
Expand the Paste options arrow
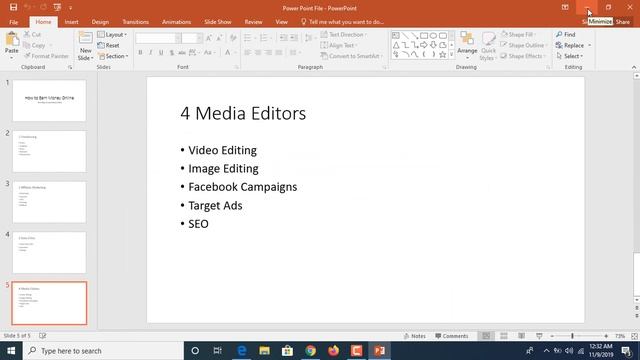pos(12,58)
